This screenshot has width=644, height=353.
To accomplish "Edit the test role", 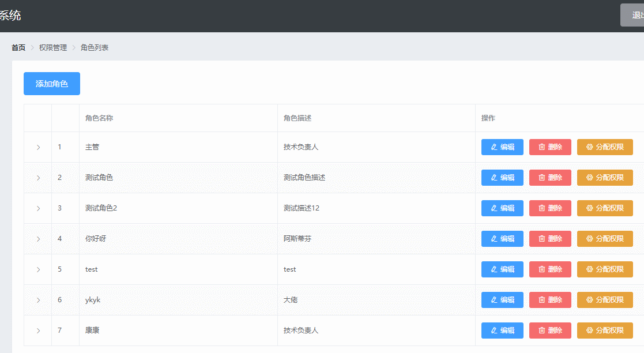I will point(502,269).
